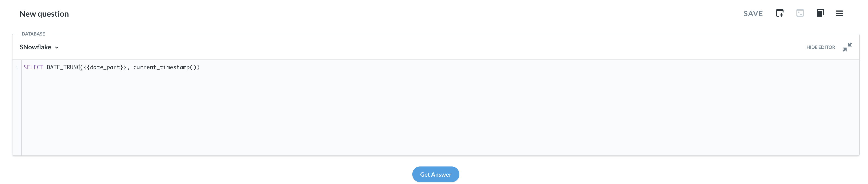Click the New question title to rename it
This screenshot has height=184, width=868.
44,13
